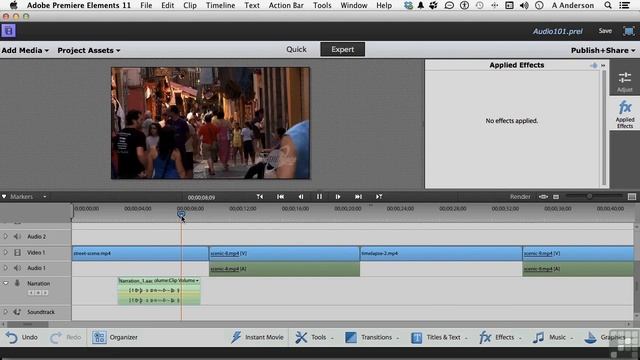Click the icon right of the zoom slider
Image resolution: width=640 pixels, height=360 pixels.
tap(632, 197)
